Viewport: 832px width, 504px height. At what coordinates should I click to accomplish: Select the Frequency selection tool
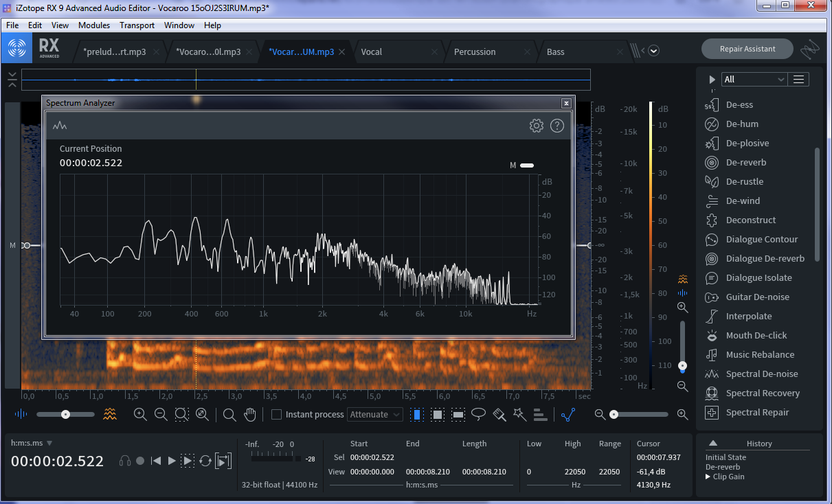458,415
